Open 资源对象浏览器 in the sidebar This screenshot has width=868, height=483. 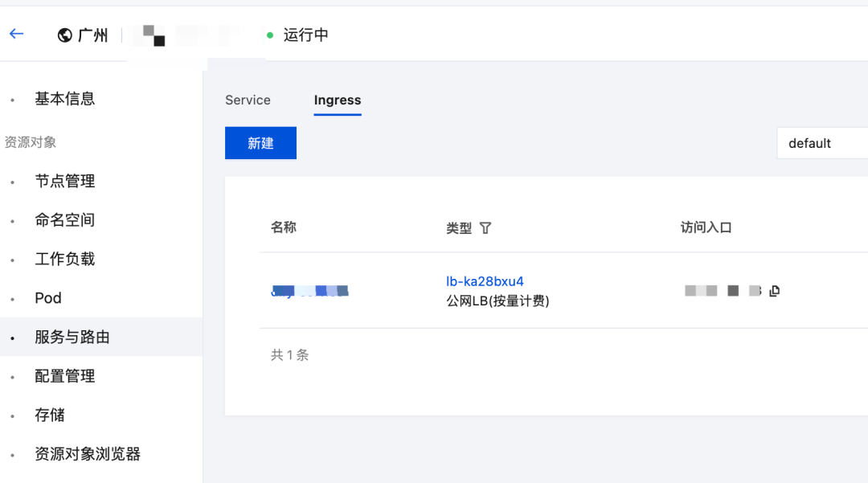point(88,453)
